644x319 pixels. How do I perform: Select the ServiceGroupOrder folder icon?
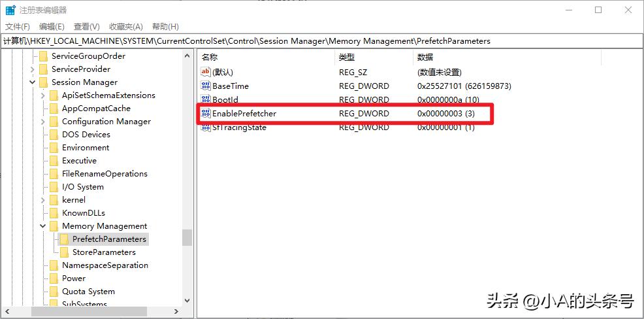click(44, 56)
